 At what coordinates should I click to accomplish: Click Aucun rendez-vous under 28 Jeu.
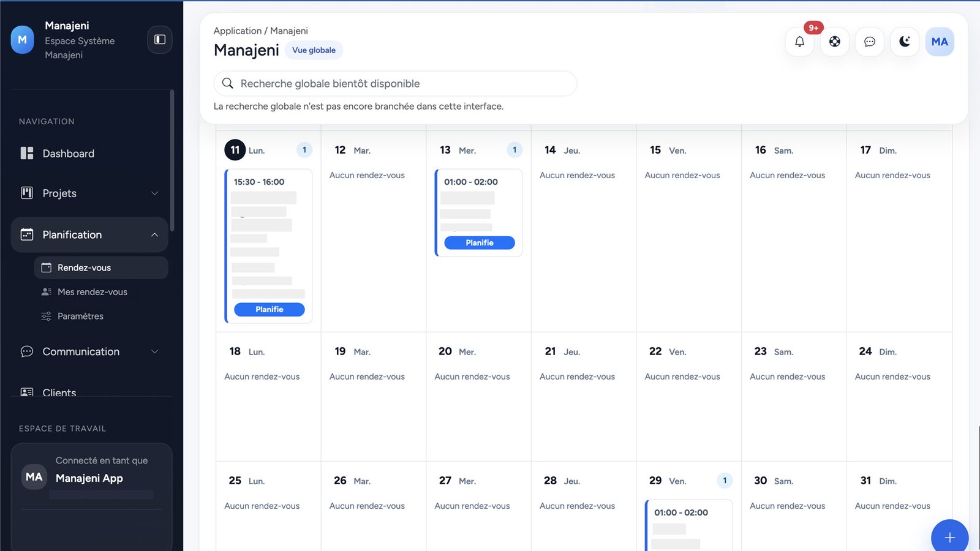pyautogui.click(x=577, y=506)
